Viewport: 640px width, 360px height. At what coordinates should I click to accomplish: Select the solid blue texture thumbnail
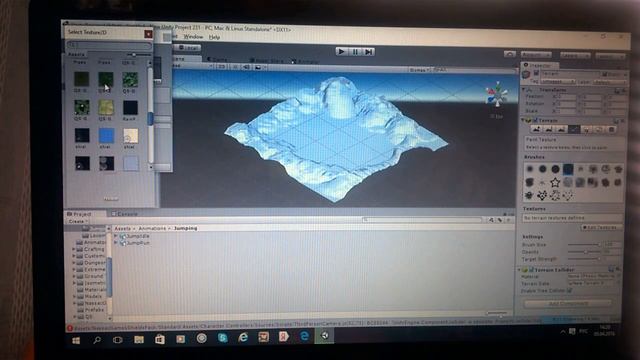pyautogui.click(x=106, y=135)
